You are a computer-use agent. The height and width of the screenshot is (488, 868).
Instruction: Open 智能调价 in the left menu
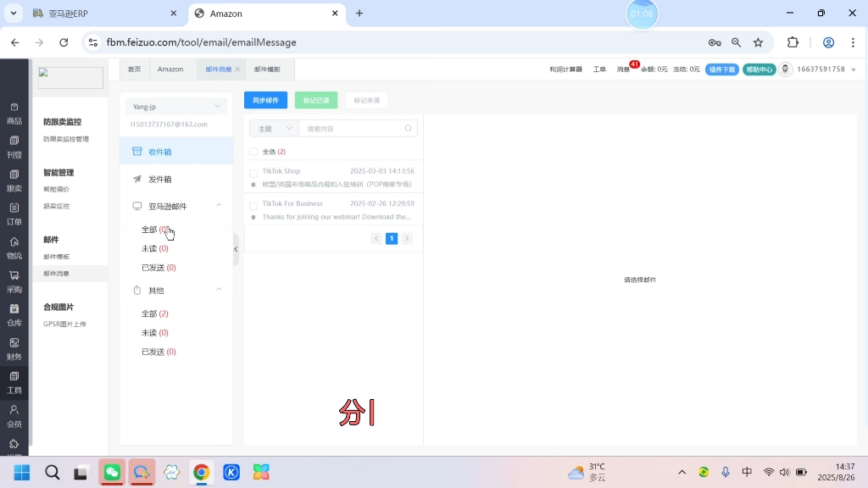[x=57, y=189]
